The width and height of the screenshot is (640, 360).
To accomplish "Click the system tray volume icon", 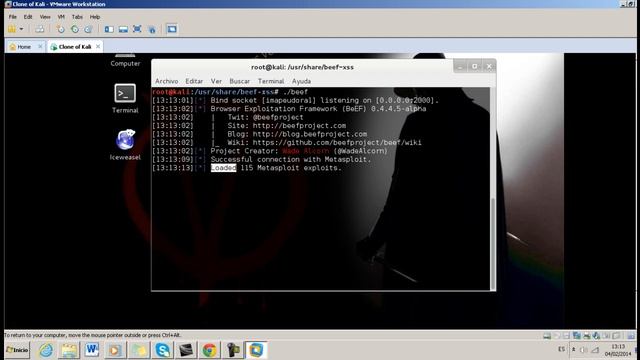I will [x=584, y=350].
